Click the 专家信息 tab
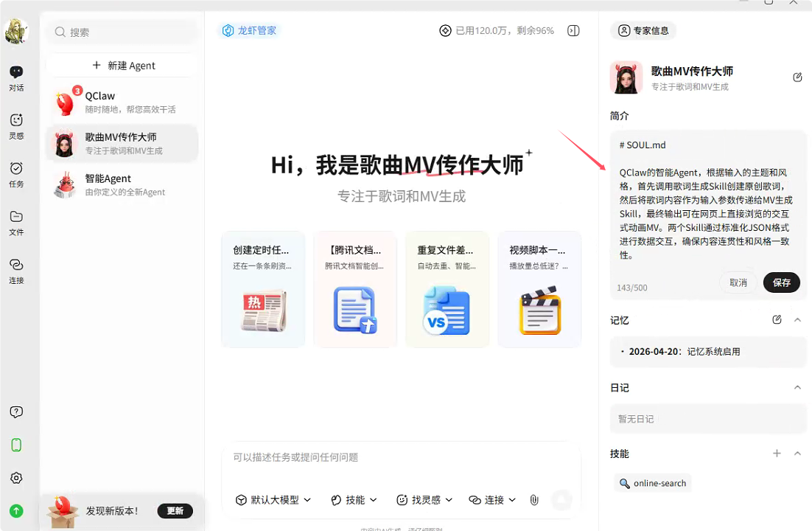The image size is (812, 531). pos(643,30)
